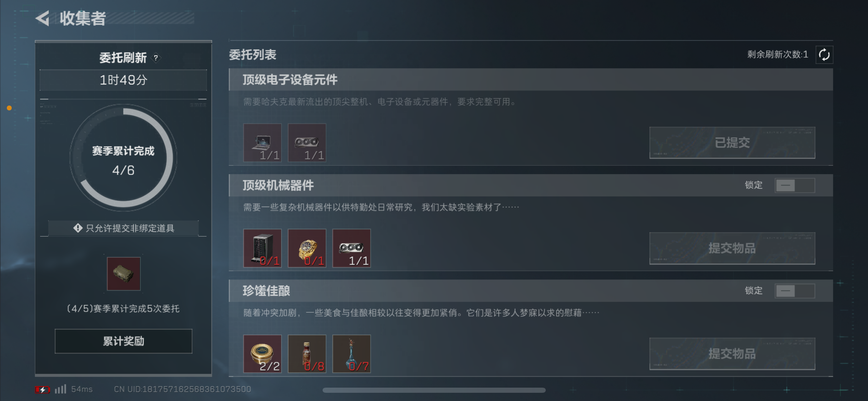Click the horizontal scrollbar at the bottom
This screenshot has height=401, width=868.
click(x=434, y=390)
